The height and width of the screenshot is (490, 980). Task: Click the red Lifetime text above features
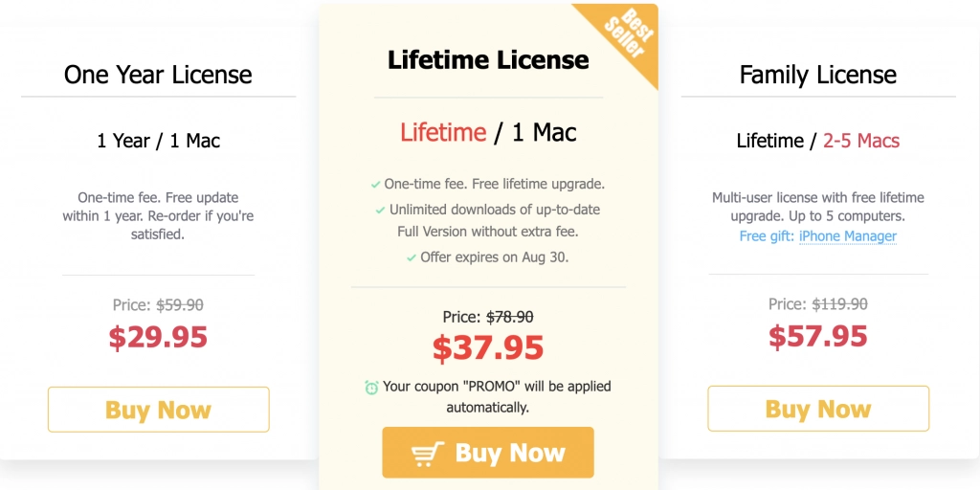[x=443, y=132]
